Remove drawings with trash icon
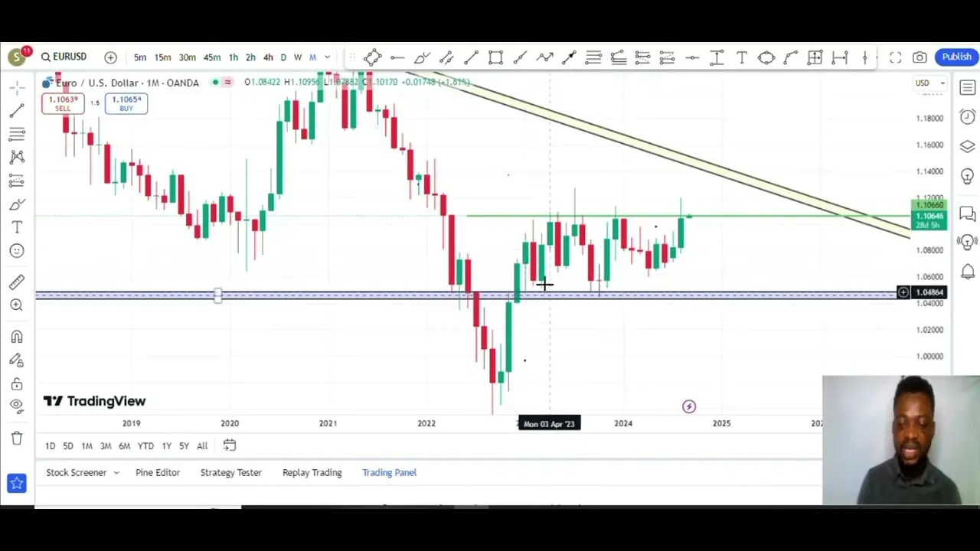The width and height of the screenshot is (980, 551). pyautogui.click(x=17, y=438)
